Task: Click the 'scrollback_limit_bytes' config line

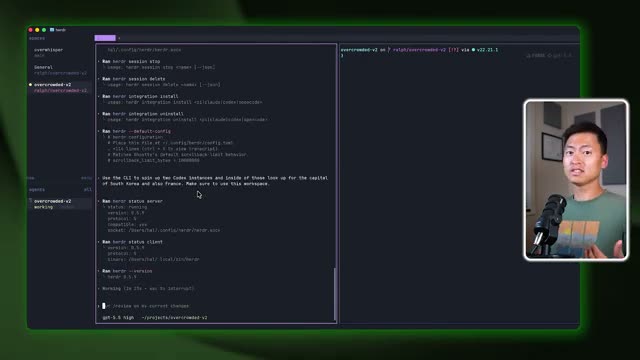Action: [x=153, y=160]
